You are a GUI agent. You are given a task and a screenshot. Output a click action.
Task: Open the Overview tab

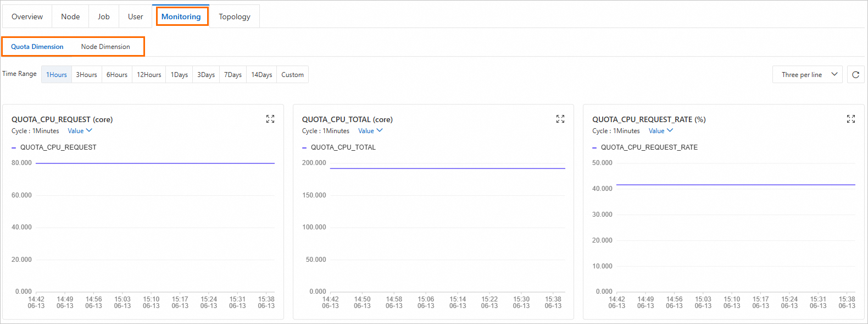[x=27, y=17]
